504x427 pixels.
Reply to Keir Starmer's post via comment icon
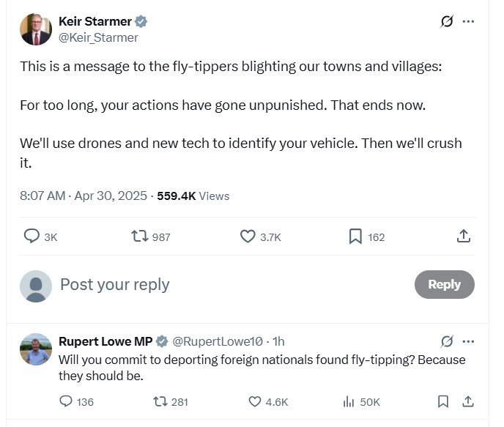[32, 236]
